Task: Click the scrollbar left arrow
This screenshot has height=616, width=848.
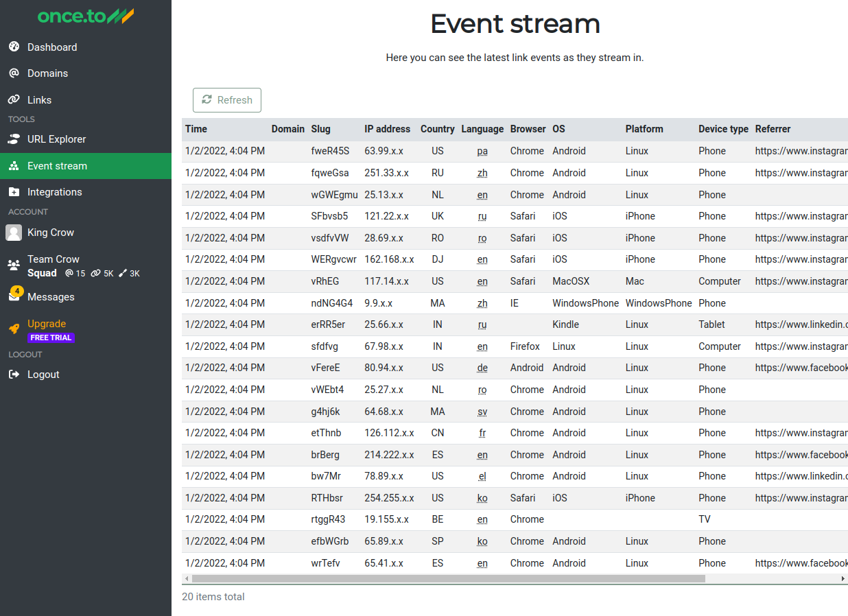Action: coord(185,579)
